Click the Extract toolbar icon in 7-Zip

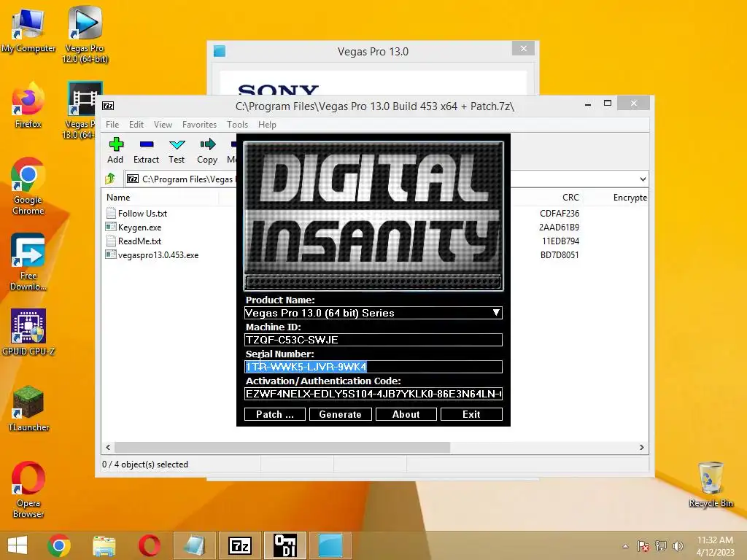click(x=146, y=150)
